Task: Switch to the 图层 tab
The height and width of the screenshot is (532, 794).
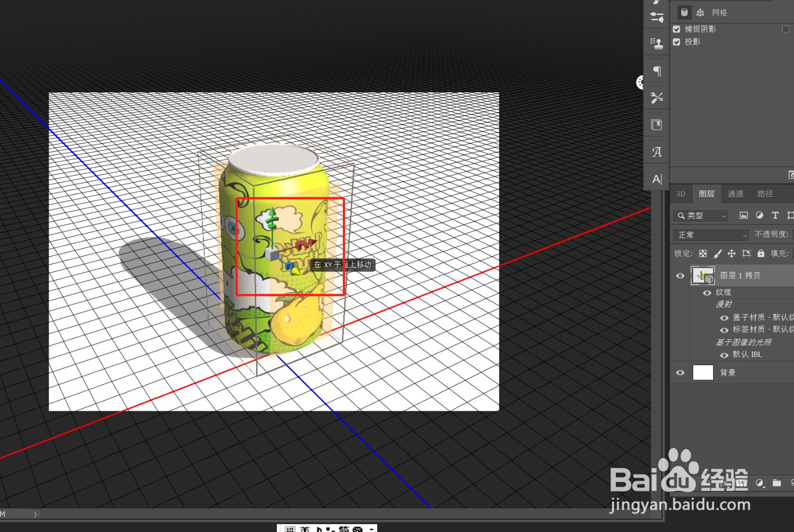Action: pyautogui.click(x=707, y=194)
